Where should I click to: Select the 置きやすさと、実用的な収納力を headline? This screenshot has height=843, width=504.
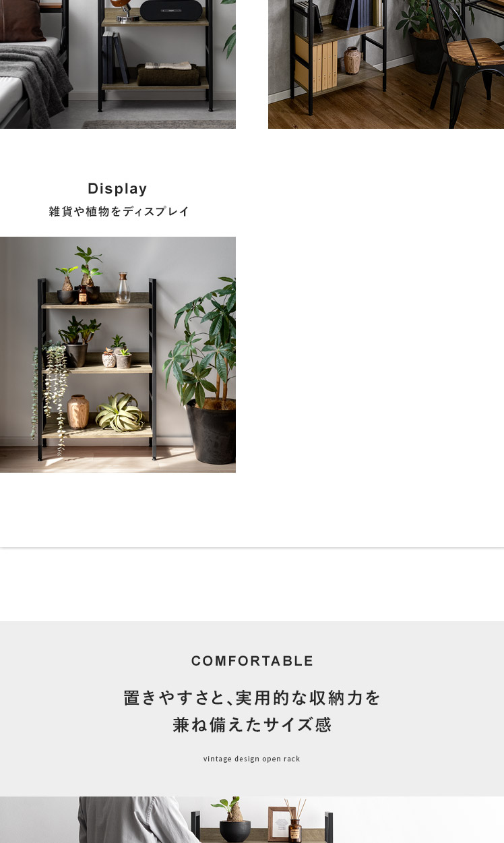point(252,697)
